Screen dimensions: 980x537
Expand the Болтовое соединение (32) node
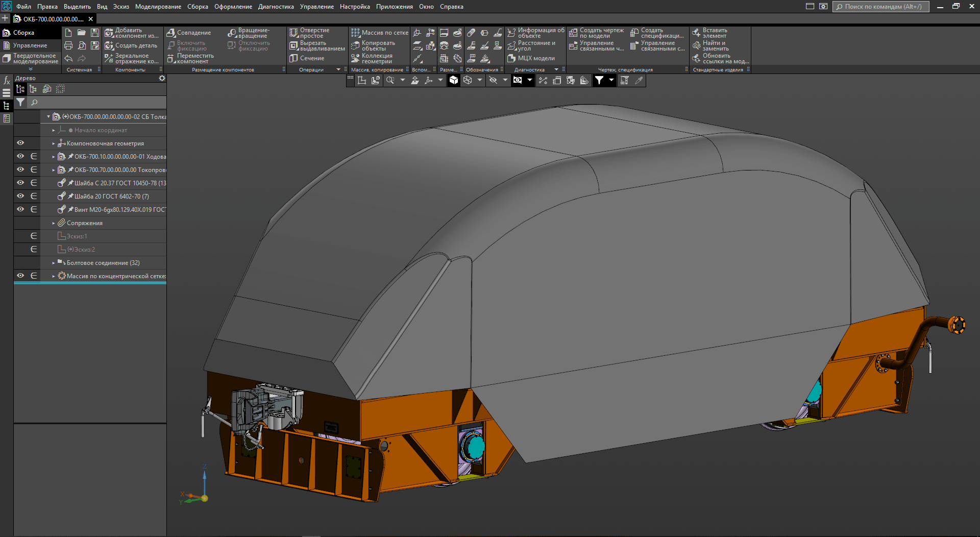(54, 263)
